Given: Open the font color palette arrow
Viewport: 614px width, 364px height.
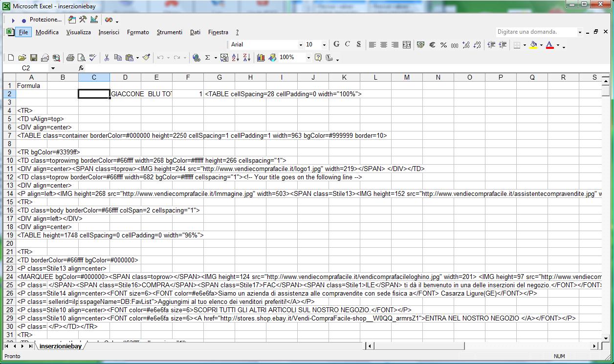Looking at the screenshot, I should (558, 45).
